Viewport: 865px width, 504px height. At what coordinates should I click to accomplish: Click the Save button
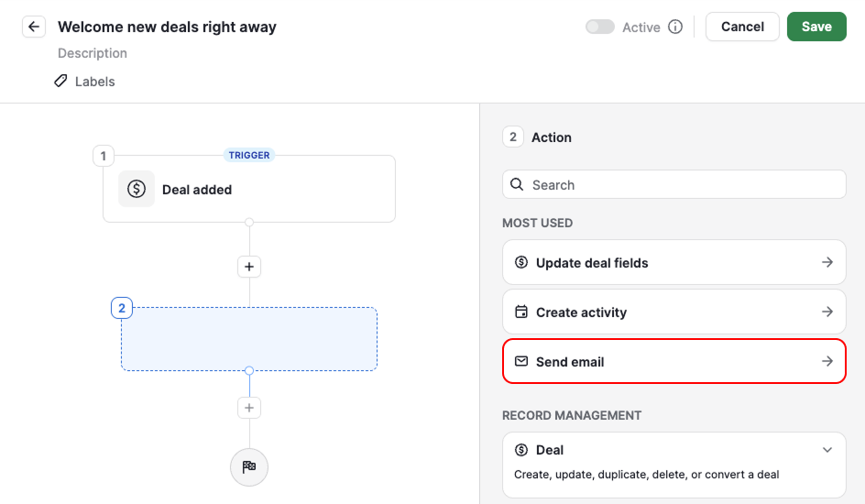tap(816, 27)
